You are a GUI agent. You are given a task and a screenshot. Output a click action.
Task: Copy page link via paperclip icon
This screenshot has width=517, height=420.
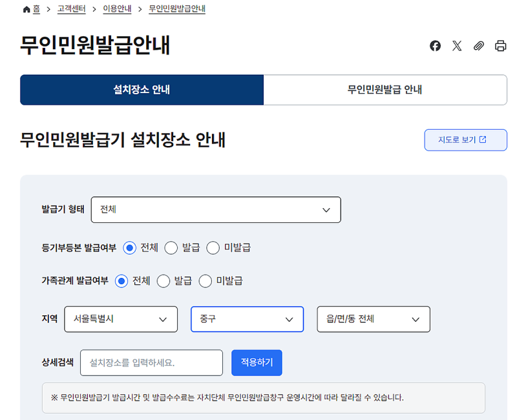tap(478, 46)
